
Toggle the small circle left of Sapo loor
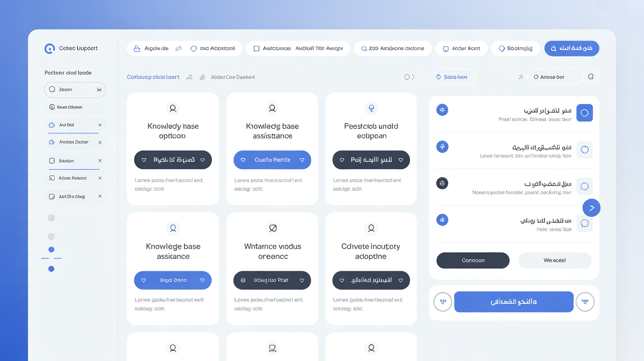click(x=407, y=77)
